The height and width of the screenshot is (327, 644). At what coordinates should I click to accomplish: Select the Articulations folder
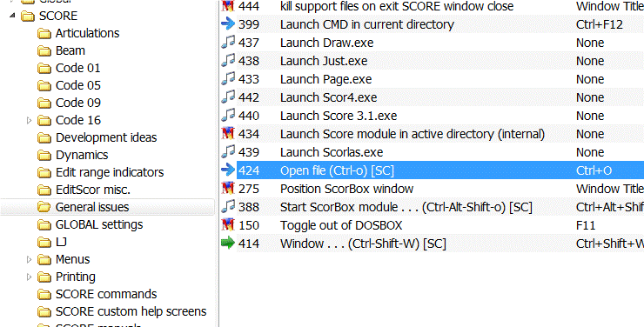87,33
